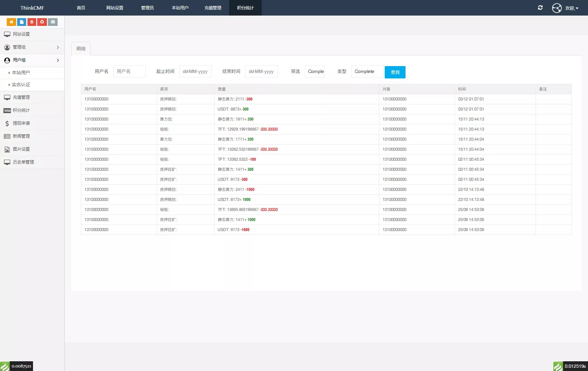This screenshot has width=588, height=371.
Task: Expand the 管理组 sidebar group
Action: pyautogui.click(x=32, y=47)
